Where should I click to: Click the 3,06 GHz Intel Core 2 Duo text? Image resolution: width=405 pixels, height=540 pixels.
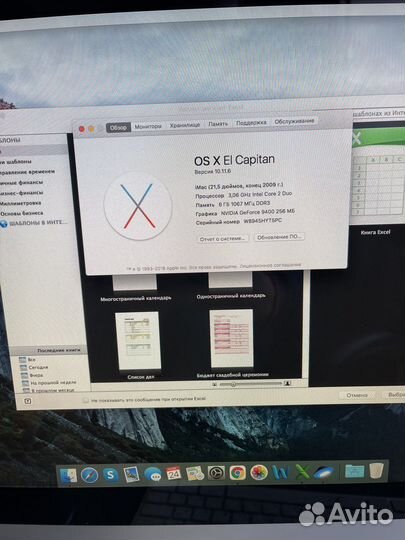pos(260,194)
